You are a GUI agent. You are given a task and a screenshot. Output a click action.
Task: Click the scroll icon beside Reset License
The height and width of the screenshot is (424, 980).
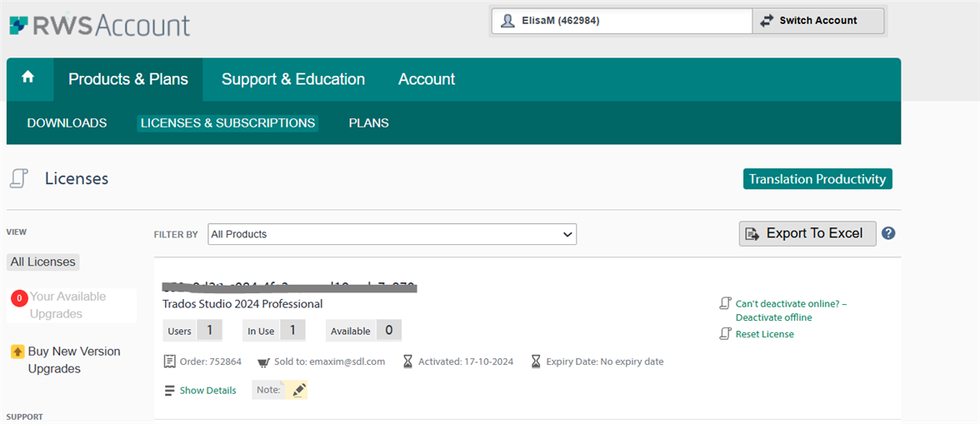725,334
